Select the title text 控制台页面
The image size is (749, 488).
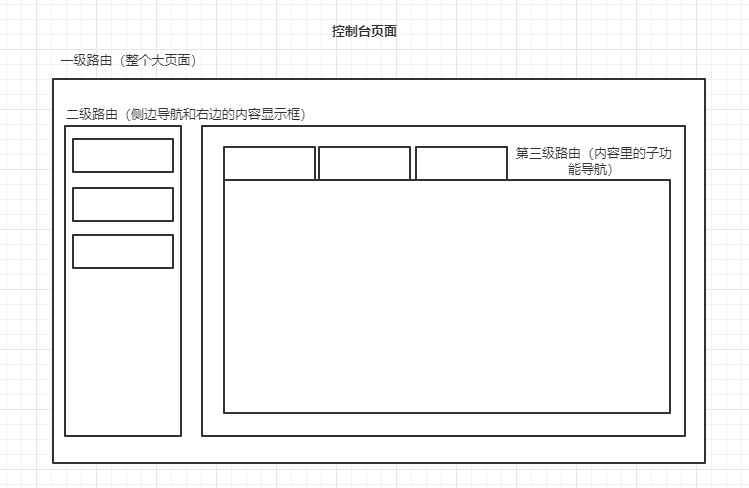(364, 31)
